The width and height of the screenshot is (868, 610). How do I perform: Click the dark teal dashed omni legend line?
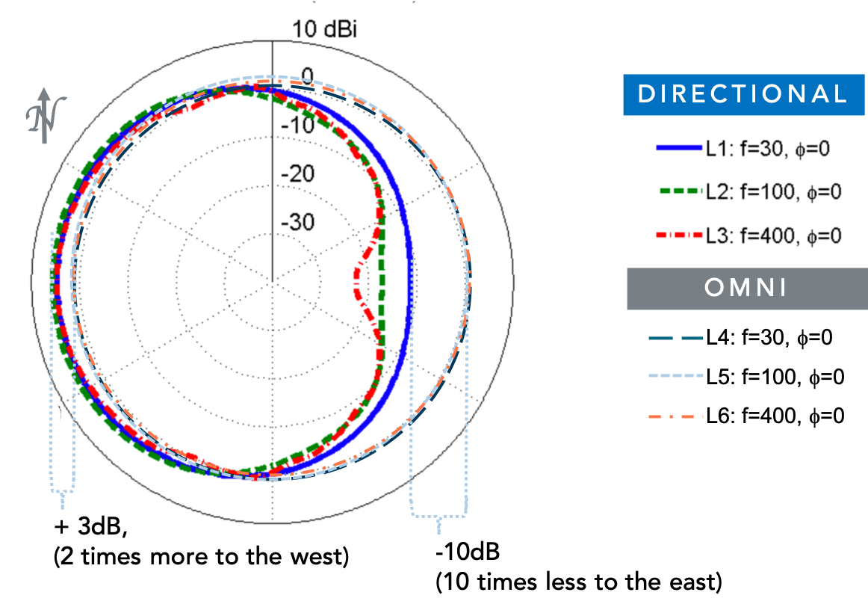tap(676, 338)
